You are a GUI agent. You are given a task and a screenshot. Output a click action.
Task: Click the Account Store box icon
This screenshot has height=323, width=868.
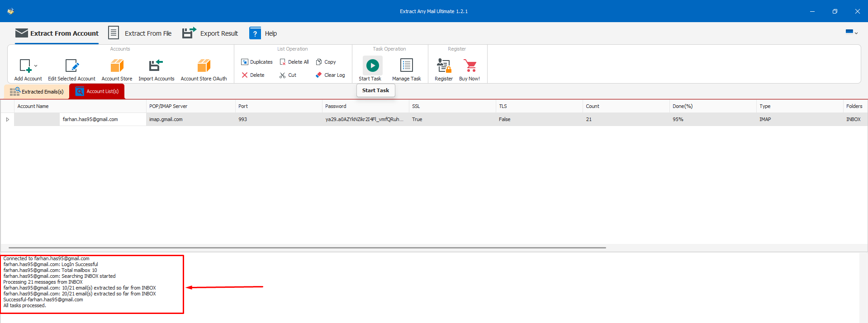pyautogui.click(x=117, y=66)
